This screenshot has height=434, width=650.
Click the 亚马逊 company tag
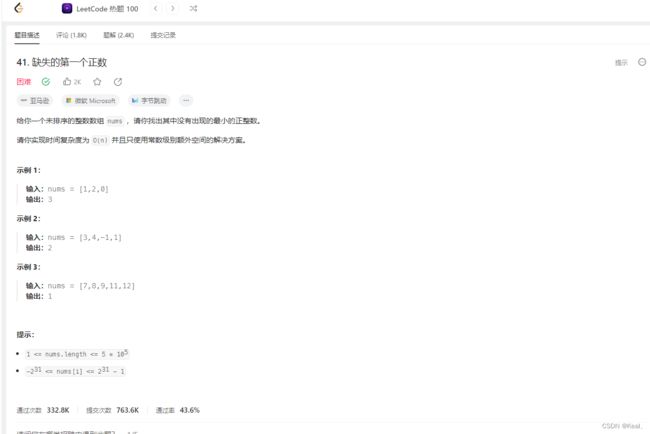click(x=35, y=100)
